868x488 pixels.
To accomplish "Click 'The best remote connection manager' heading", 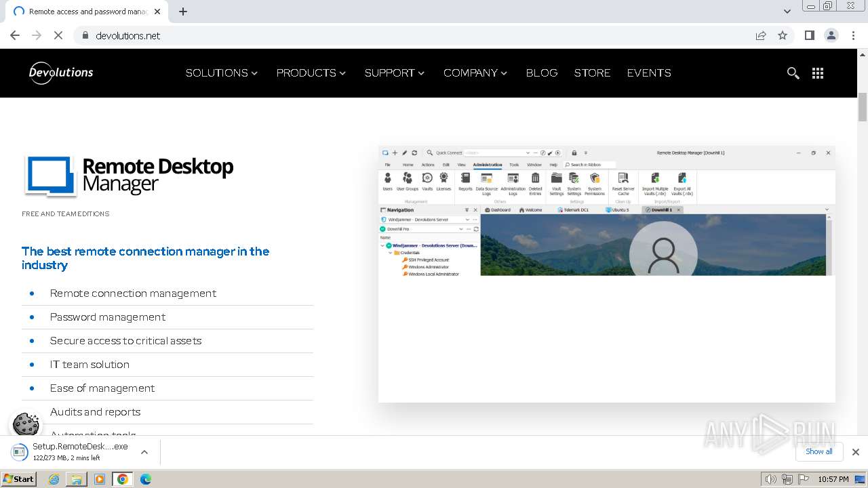I will (146, 258).
